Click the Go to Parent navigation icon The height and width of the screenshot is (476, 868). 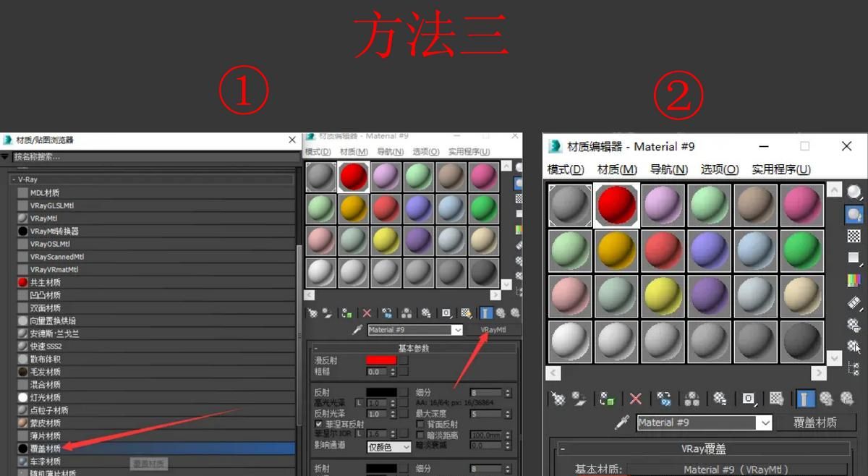827,399
